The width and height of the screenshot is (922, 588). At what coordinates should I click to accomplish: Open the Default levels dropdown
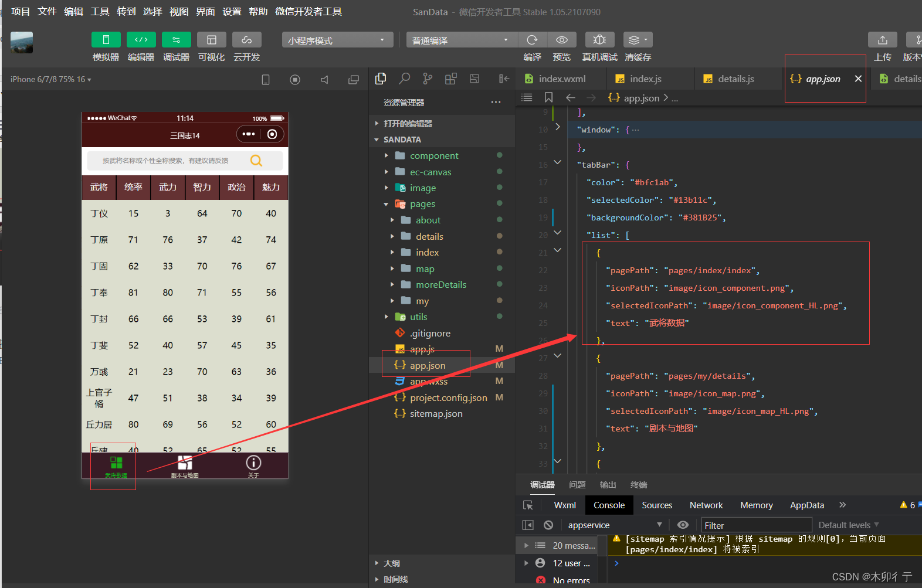pos(849,525)
